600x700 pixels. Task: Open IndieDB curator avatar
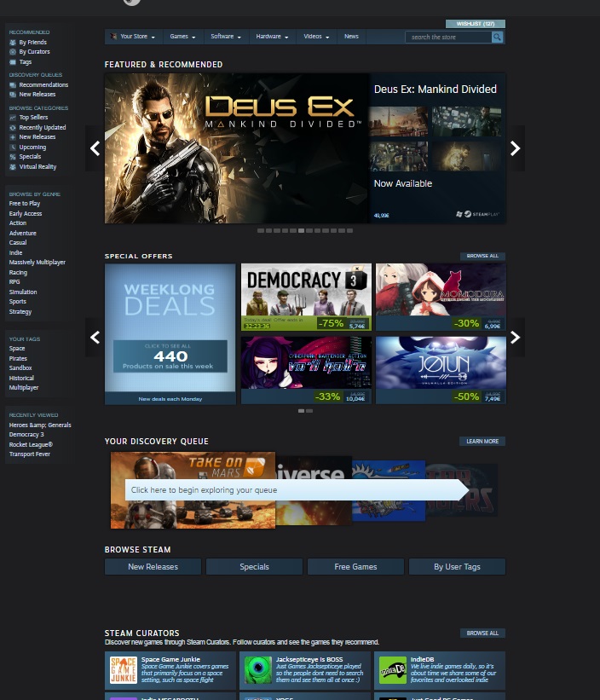tap(393, 670)
